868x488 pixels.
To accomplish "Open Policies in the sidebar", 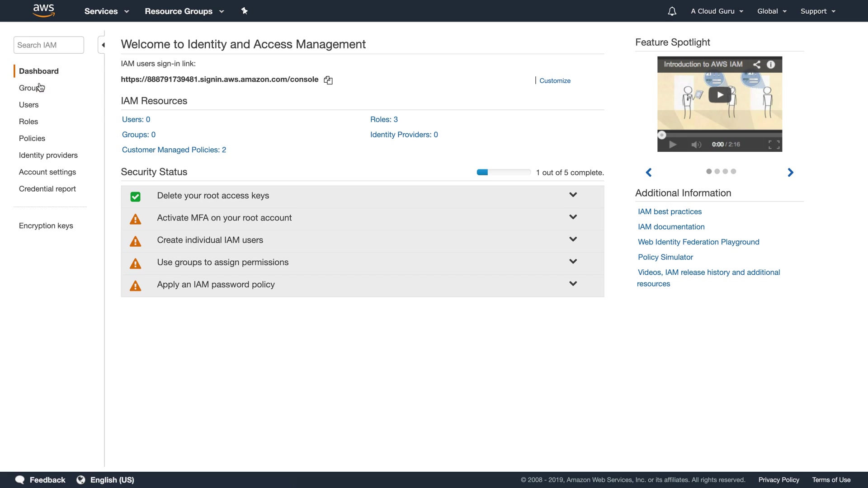I will click(x=32, y=138).
